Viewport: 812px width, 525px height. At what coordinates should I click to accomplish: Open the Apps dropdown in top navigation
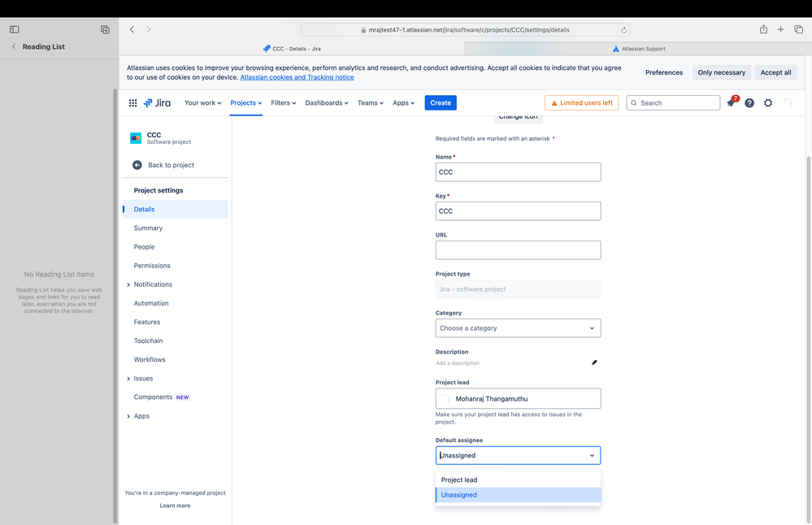(403, 103)
